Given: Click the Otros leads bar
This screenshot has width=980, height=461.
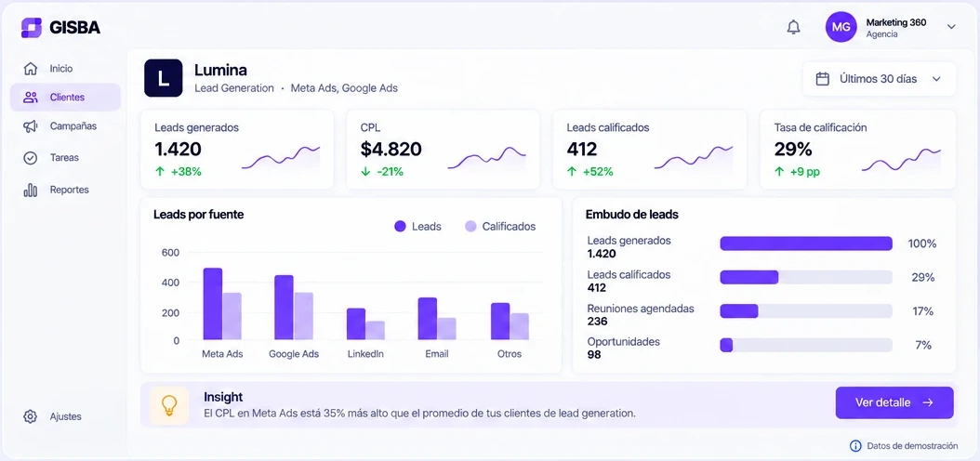Looking at the screenshot, I should point(500,321).
